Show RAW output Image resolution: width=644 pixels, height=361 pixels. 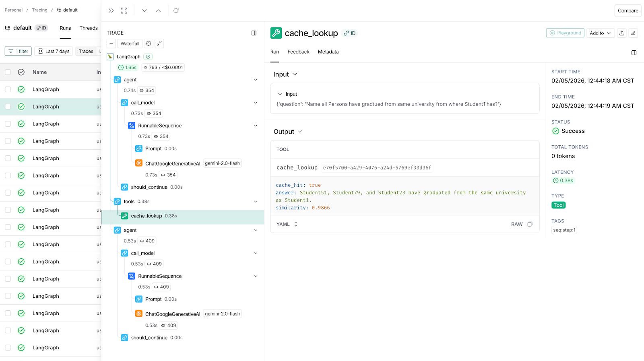click(x=517, y=224)
